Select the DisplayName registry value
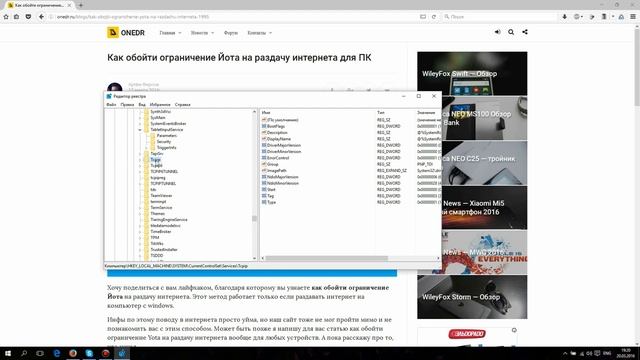This screenshot has height=360, width=640. [279, 139]
